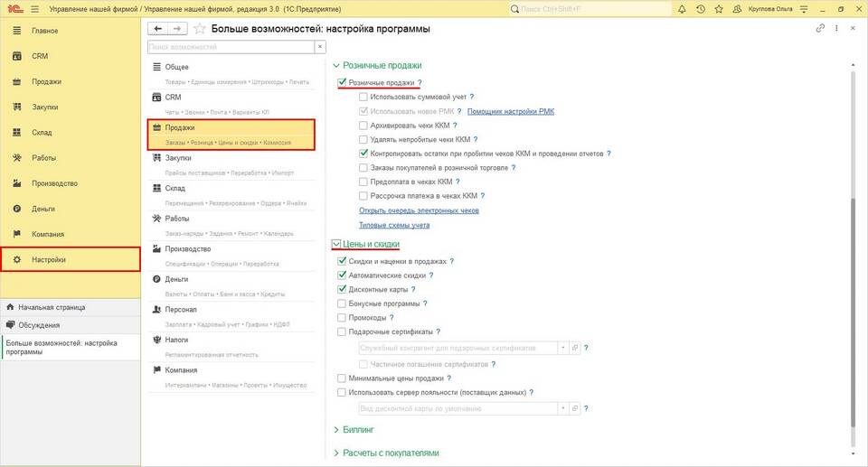Enable Промокоды checkbox
The height and width of the screenshot is (467, 868).
342,318
